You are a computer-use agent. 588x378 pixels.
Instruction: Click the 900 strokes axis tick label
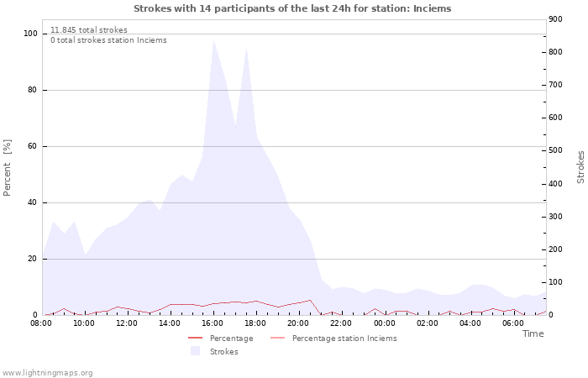click(554, 19)
